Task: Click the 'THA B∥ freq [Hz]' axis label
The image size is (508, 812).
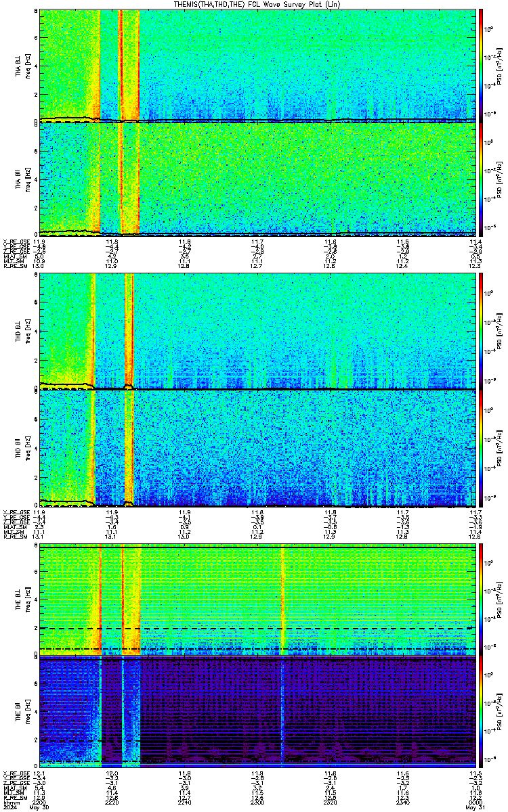Action: pos(22,179)
